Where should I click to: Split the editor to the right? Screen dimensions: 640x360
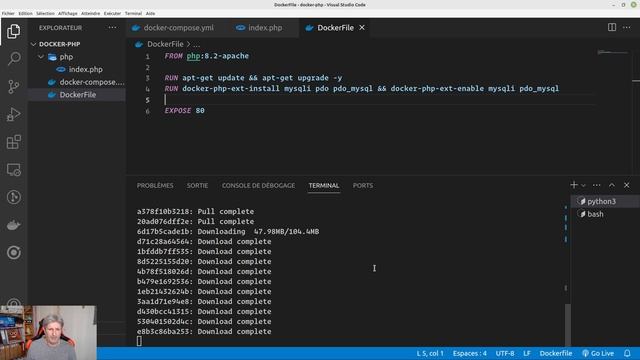(x=611, y=27)
